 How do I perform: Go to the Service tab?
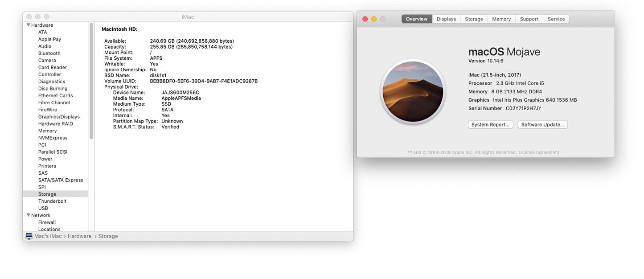pos(556,19)
